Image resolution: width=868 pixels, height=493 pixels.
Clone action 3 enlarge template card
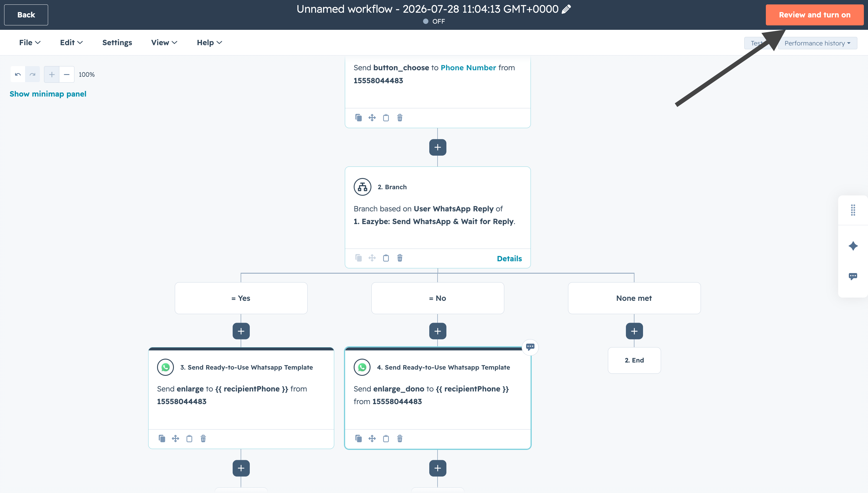[162, 439]
